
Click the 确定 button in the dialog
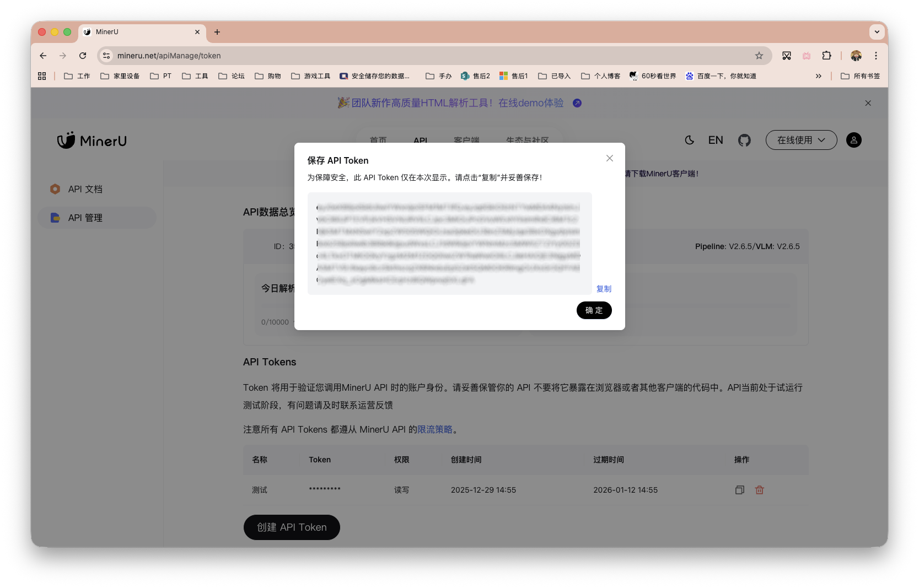coord(594,310)
